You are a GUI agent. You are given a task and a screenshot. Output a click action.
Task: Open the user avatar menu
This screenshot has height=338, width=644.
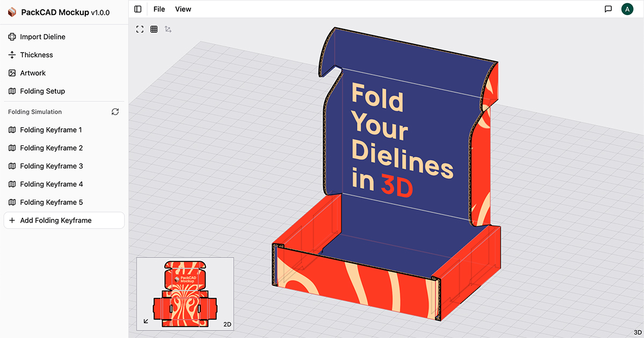627,9
